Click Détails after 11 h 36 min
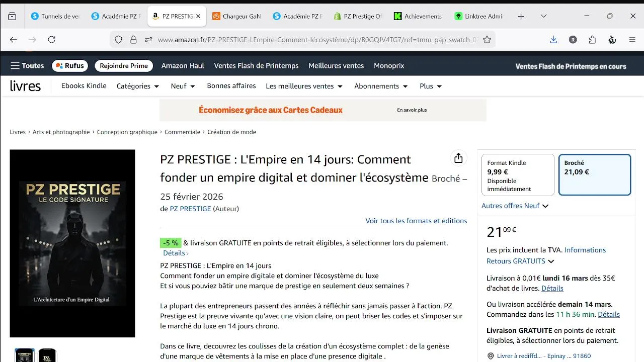Screen dimensions: 644x362 point(609,315)
